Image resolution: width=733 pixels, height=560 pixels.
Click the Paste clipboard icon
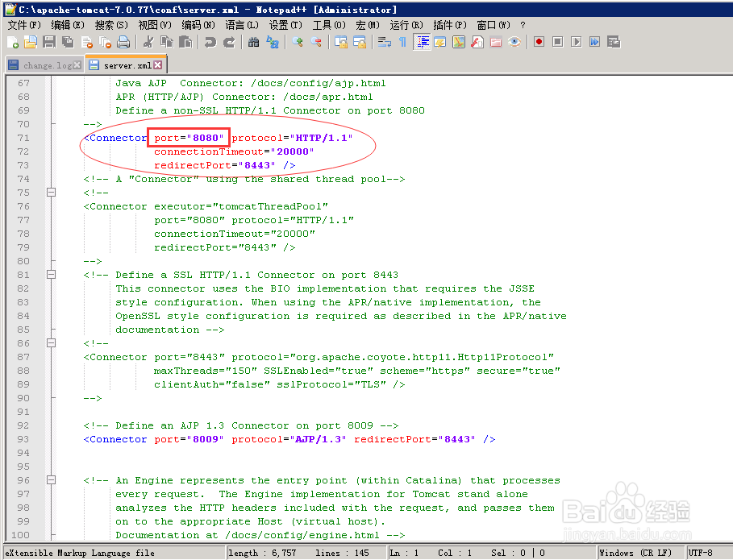185,42
